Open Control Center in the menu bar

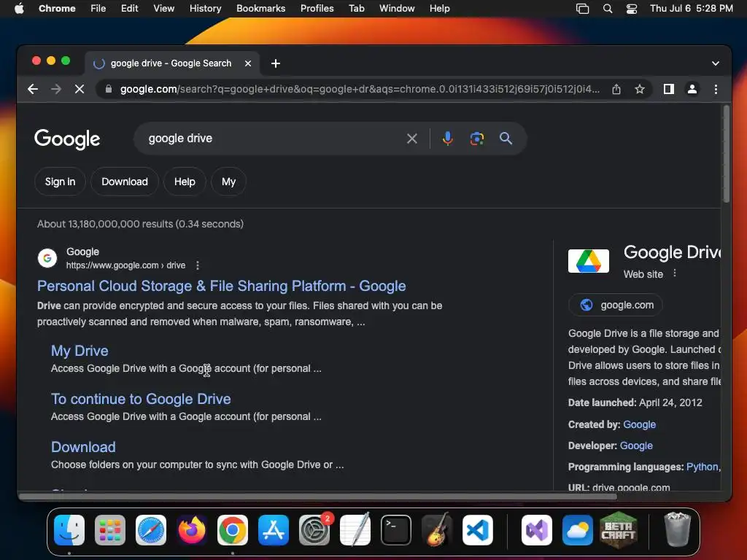pyautogui.click(x=632, y=9)
